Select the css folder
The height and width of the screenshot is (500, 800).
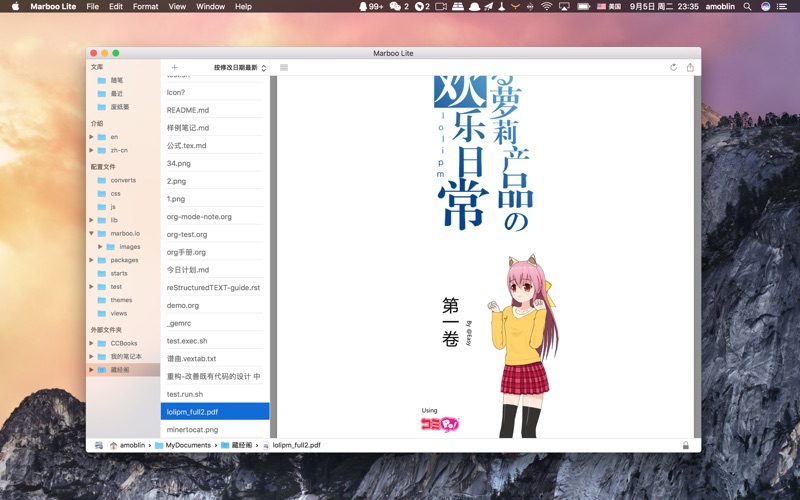coord(115,193)
